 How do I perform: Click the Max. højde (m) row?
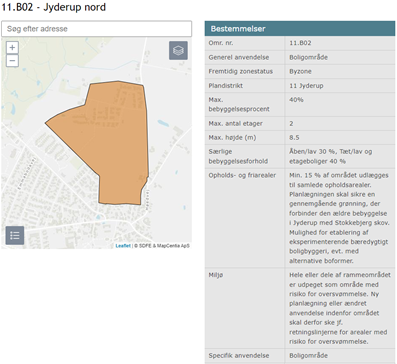point(300,137)
